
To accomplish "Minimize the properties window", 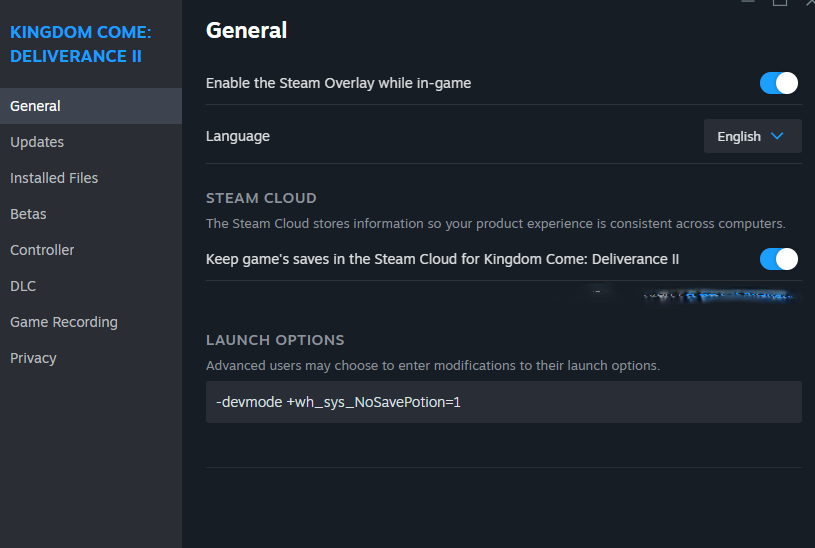I will pos(750,3).
